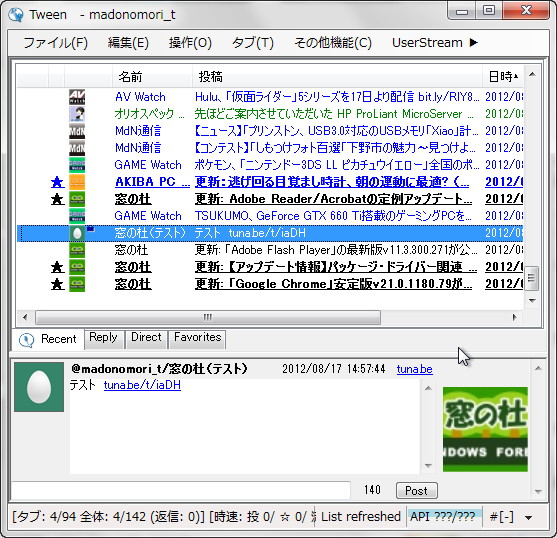Viewport: 557px width, 538px height.
Task: Click avatar of MdN通信 コンテスト row
Action: click(77, 148)
